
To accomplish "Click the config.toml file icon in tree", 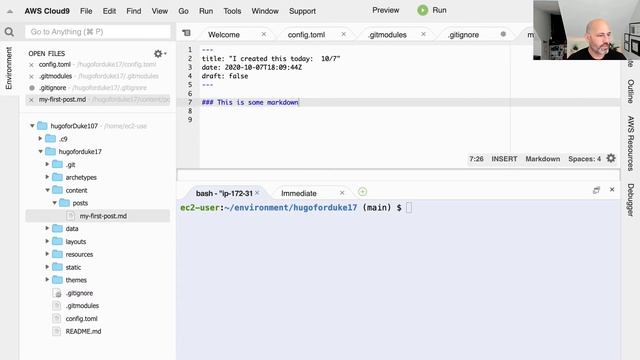I will coord(57,318).
